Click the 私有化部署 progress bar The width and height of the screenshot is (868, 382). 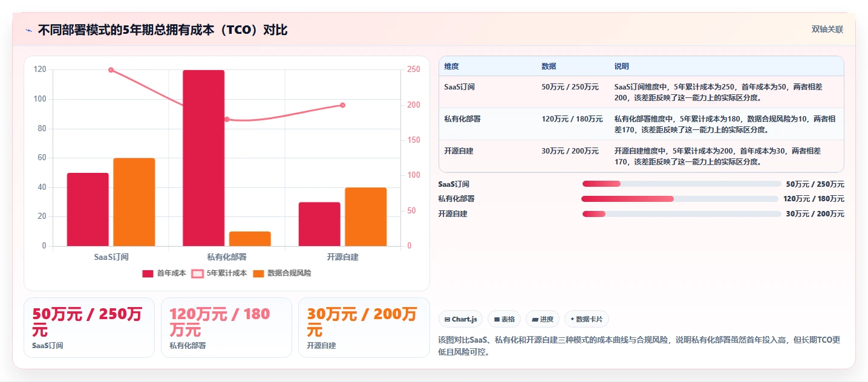[680, 199]
